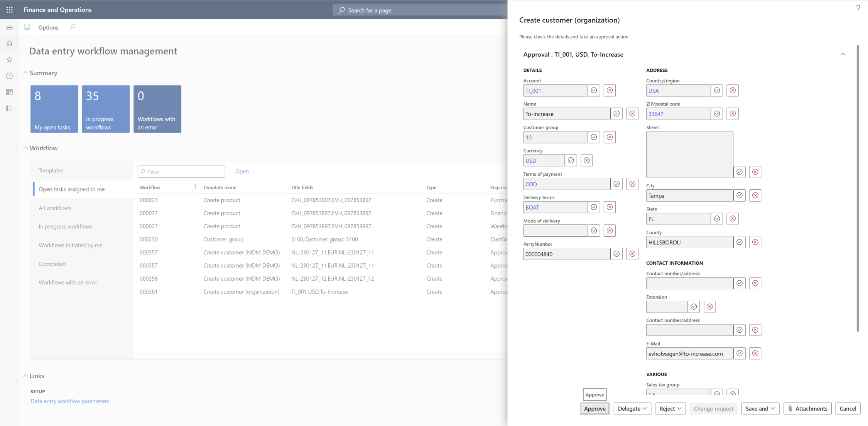Open the Office app launcher grid
The image size is (868, 426).
tap(9, 10)
